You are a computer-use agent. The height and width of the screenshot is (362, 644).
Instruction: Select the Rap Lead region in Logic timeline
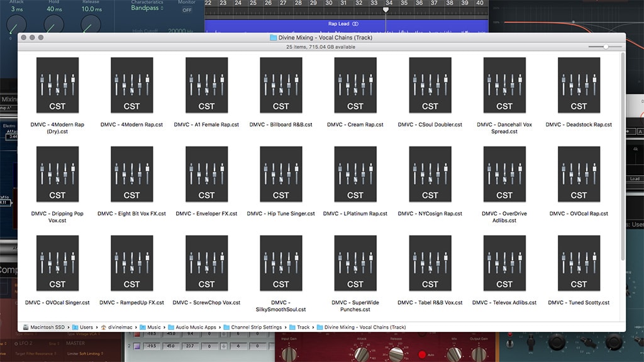(x=347, y=26)
